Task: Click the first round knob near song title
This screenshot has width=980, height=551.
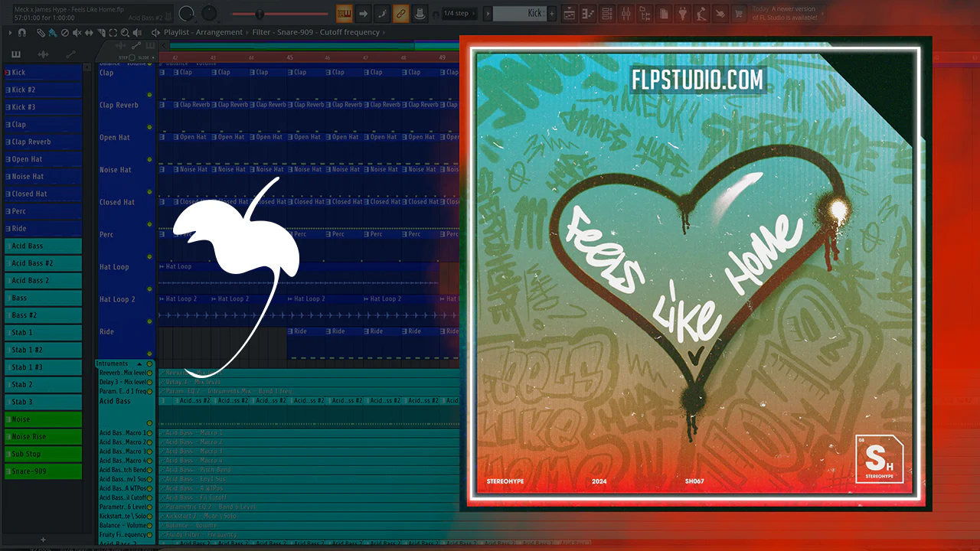Action: pyautogui.click(x=186, y=13)
